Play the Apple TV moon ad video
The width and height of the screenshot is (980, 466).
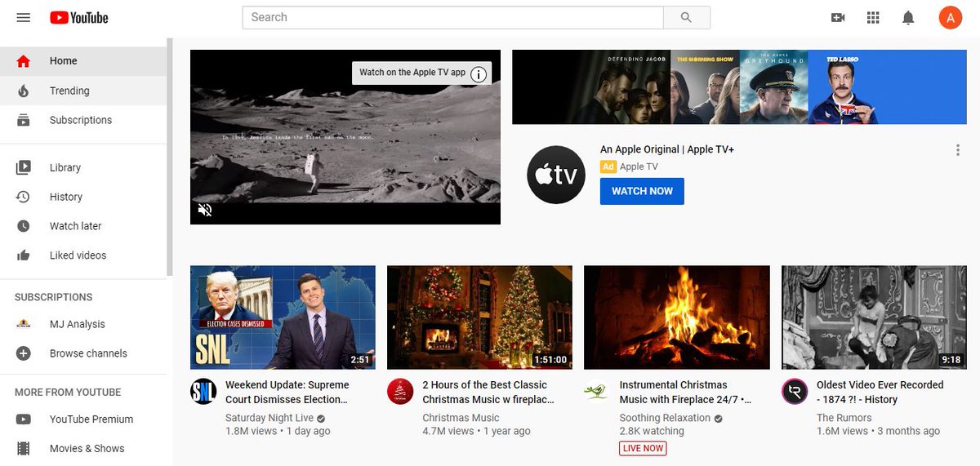(x=345, y=137)
